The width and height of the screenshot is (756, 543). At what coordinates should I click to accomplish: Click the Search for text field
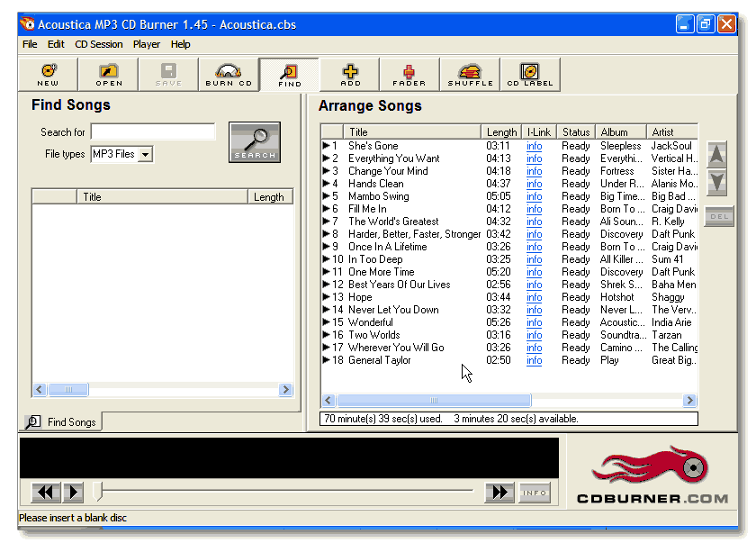[153, 131]
